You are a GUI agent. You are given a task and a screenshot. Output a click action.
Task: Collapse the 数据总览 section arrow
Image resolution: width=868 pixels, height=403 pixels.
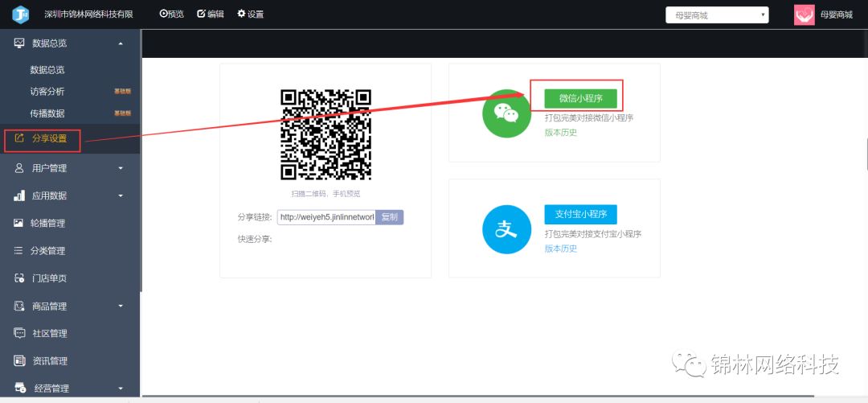(x=121, y=43)
